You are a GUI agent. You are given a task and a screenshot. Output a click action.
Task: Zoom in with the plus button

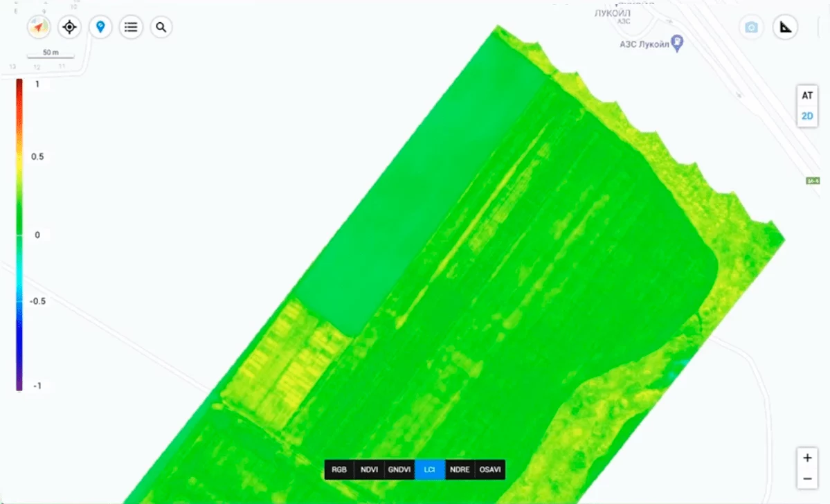(x=807, y=458)
